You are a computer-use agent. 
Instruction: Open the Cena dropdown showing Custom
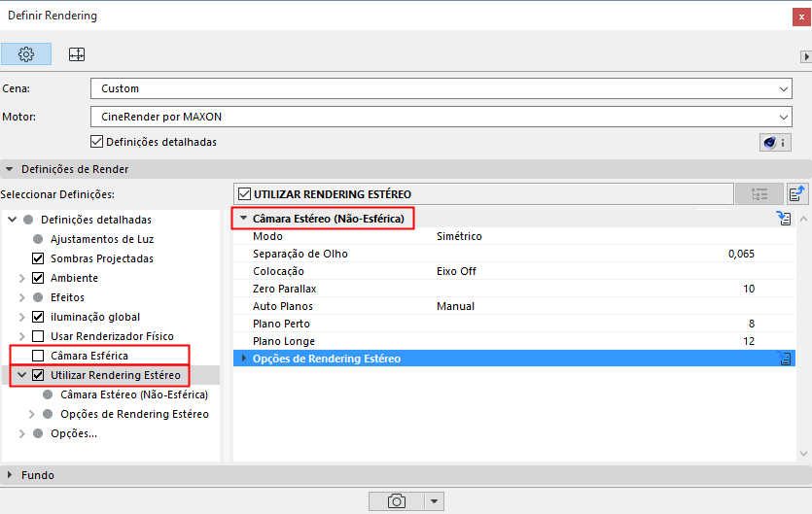441,88
